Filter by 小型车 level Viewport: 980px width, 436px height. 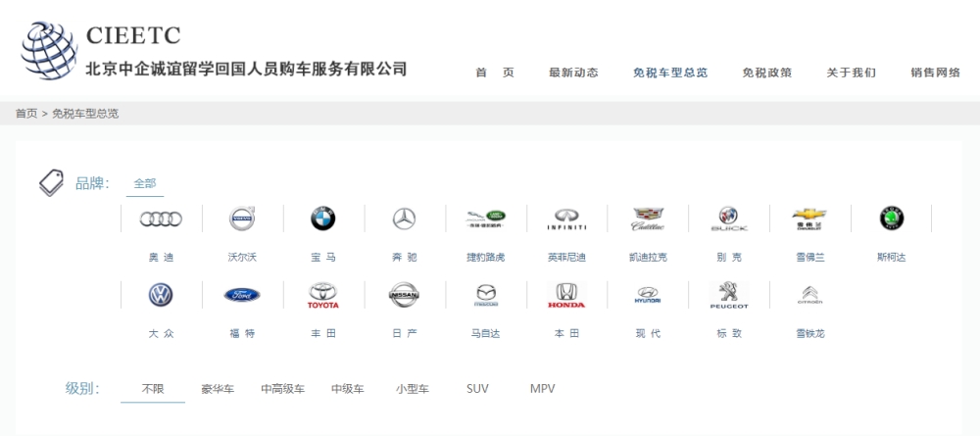pyautogui.click(x=413, y=389)
